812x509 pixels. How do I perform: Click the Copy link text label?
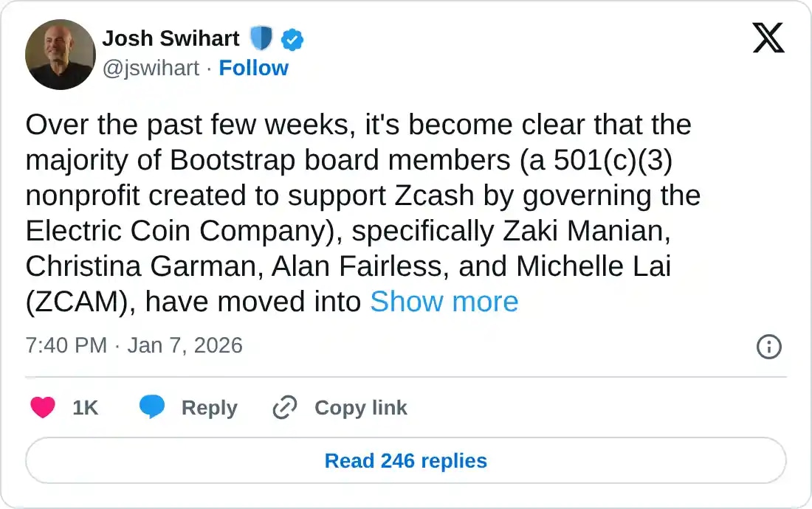359,407
